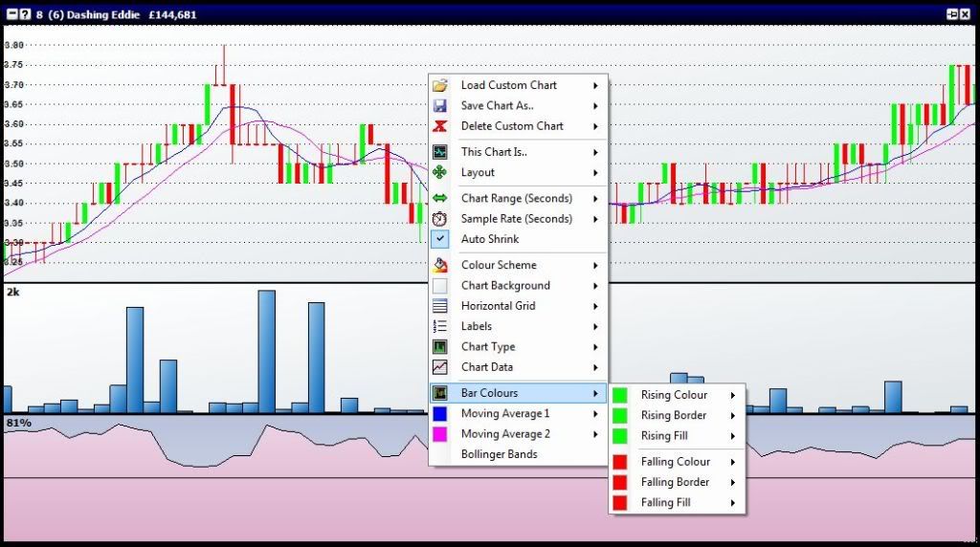
Task: Select the Bollinger Bands menu entry
Action: [518, 454]
